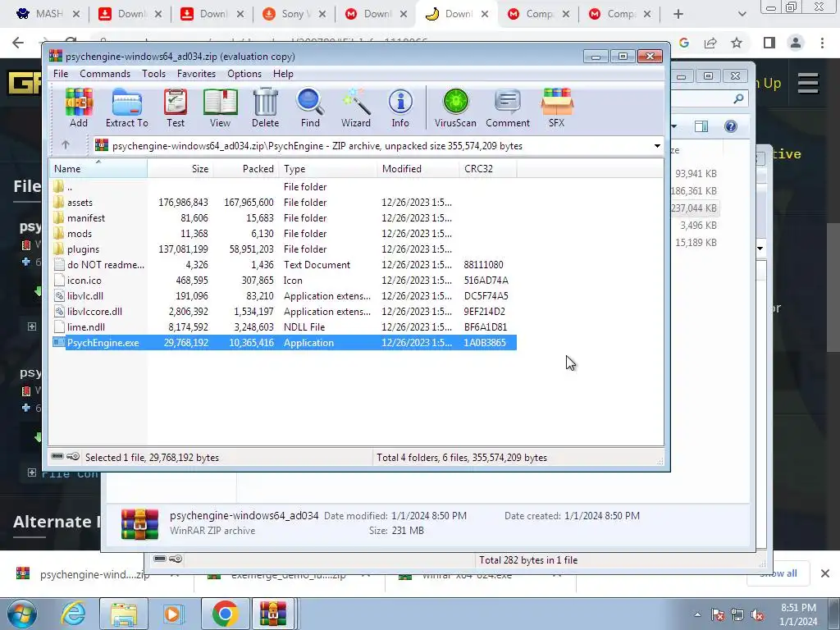Expand the archive path dropdown arrow
The width and height of the screenshot is (840, 630).
(657, 146)
